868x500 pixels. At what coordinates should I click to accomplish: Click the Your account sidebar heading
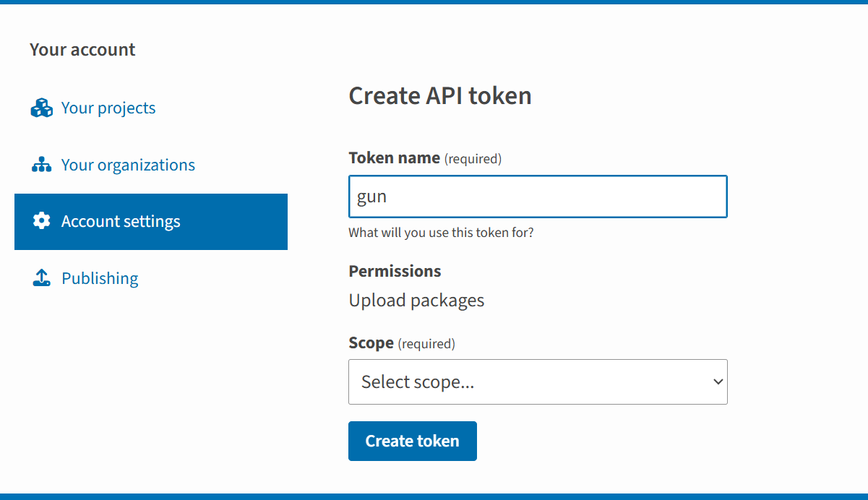82,50
